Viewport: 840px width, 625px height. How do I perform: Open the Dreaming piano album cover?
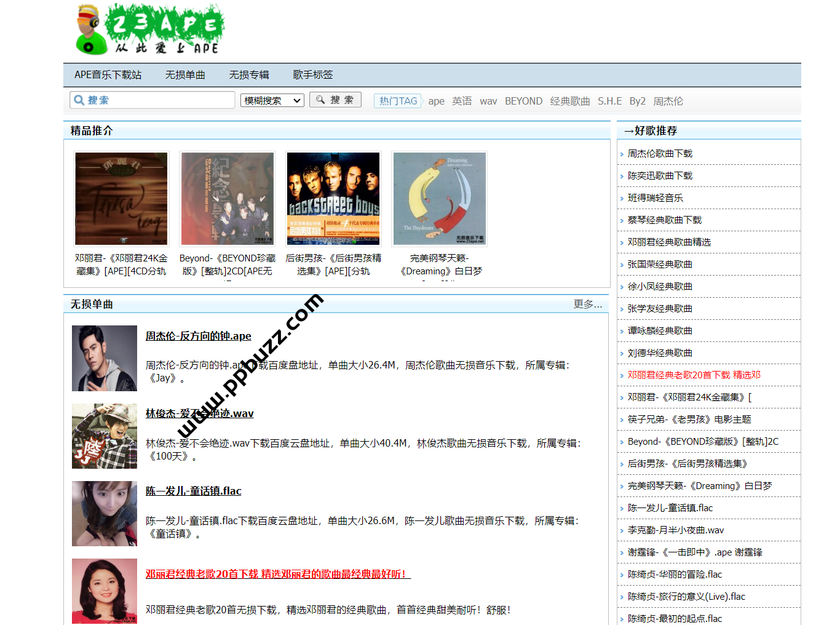[440, 199]
